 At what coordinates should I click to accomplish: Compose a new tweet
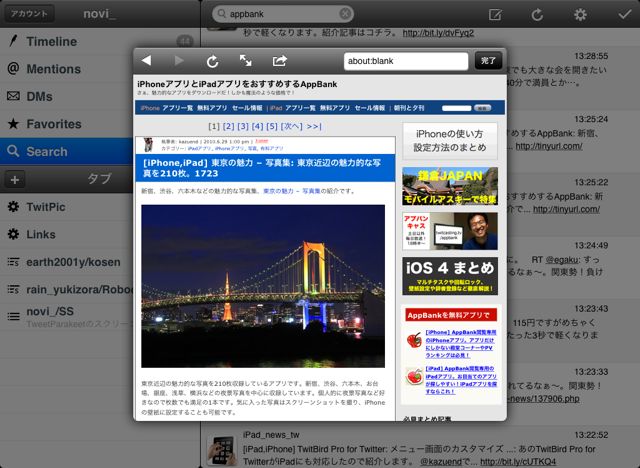(x=495, y=15)
